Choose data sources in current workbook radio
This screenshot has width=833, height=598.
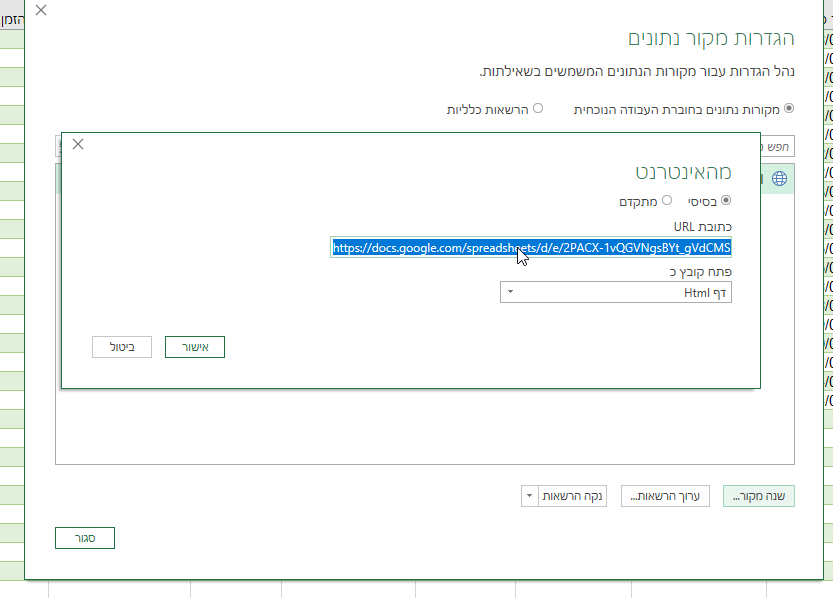(x=789, y=108)
